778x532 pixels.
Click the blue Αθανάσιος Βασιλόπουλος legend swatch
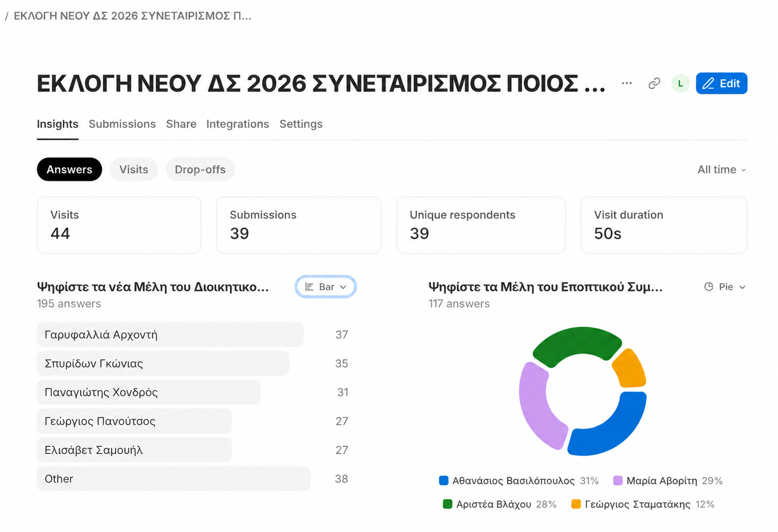click(444, 481)
